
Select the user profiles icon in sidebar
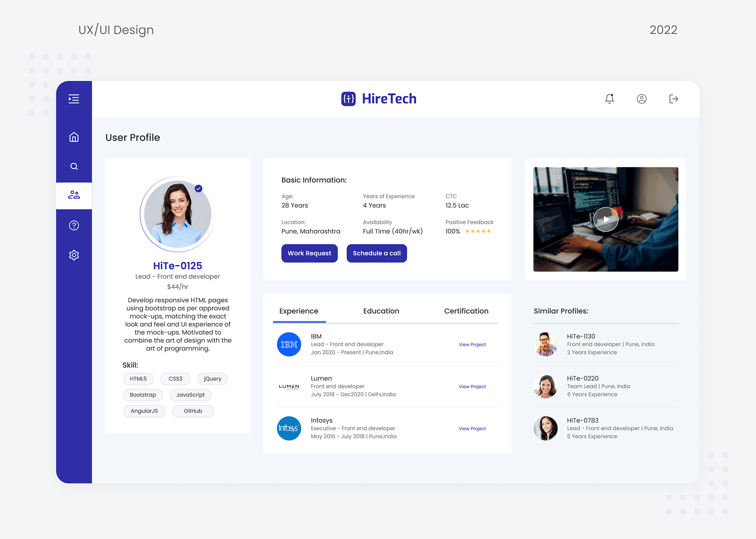74,195
